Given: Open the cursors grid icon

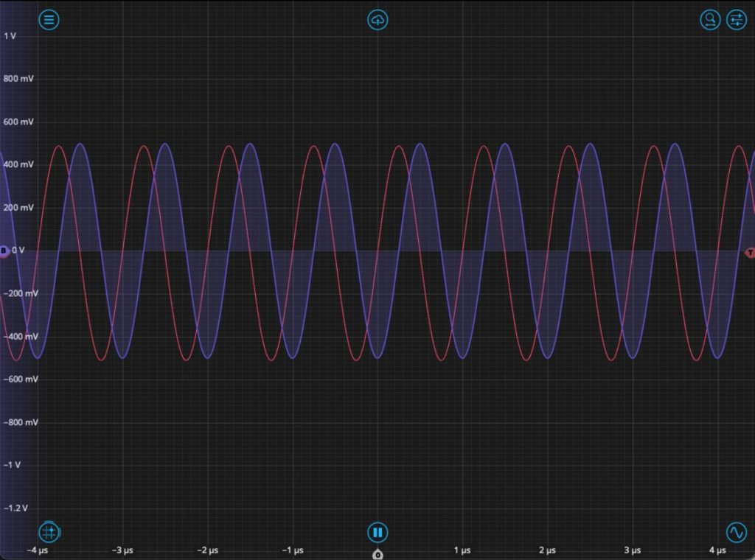Looking at the screenshot, I should tap(49, 532).
